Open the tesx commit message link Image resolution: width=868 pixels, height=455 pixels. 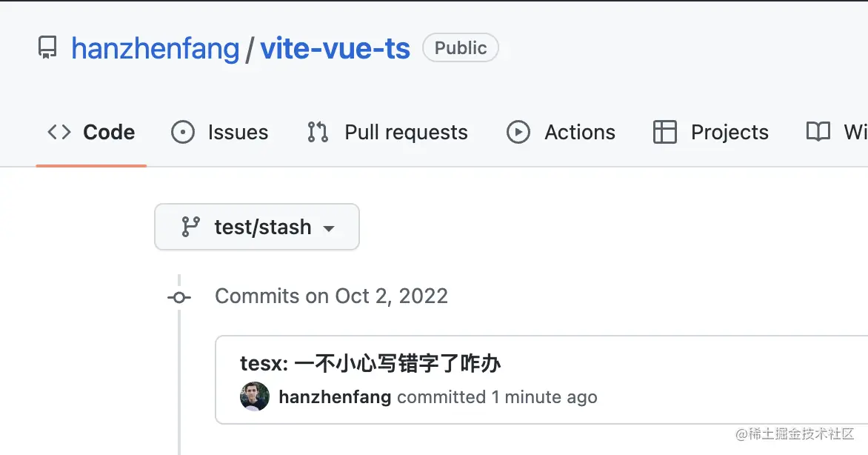(370, 364)
